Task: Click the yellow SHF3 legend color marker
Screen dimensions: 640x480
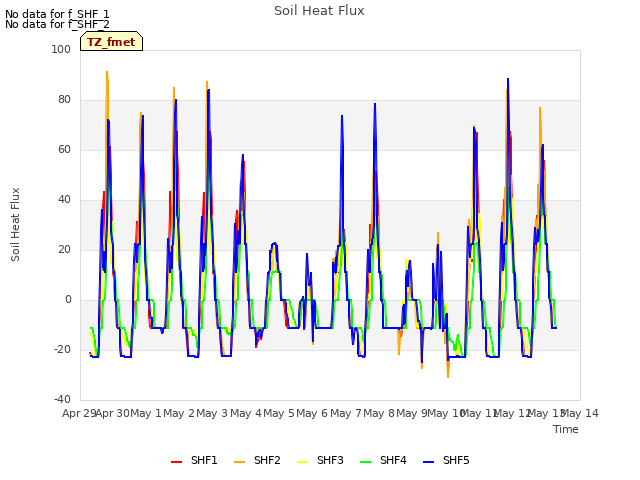Action: [302, 462]
